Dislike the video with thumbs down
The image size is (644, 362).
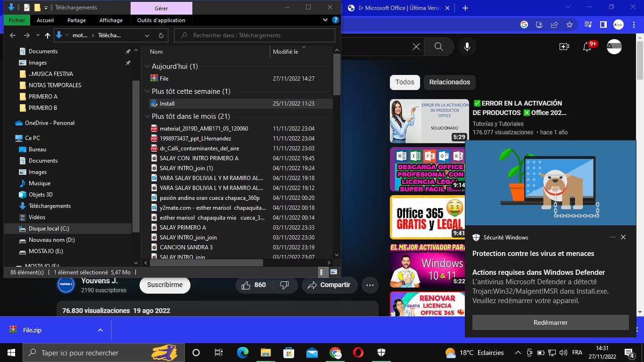point(284,285)
